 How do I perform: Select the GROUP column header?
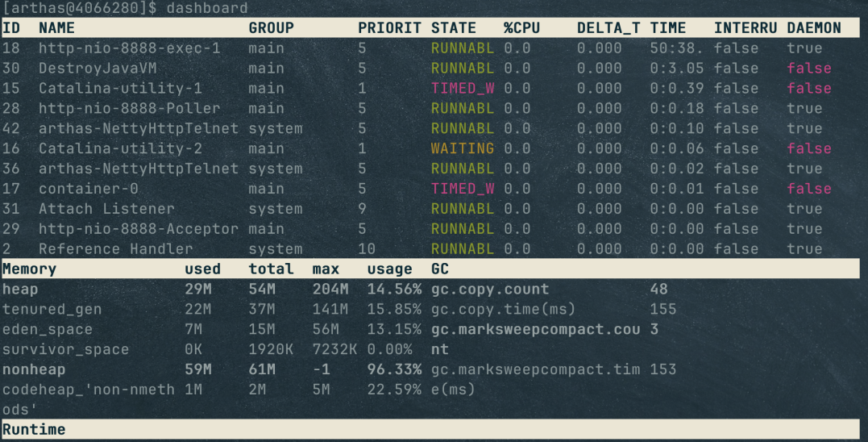point(272,27)
